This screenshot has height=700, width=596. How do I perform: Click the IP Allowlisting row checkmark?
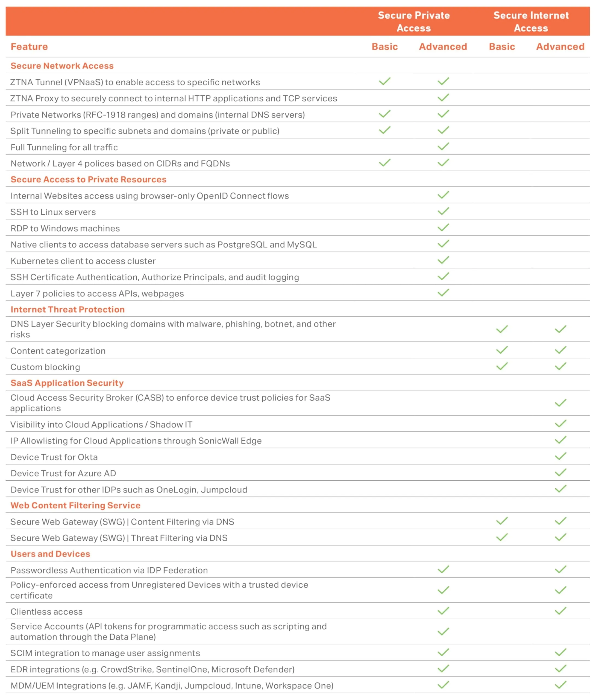[560, 440]
